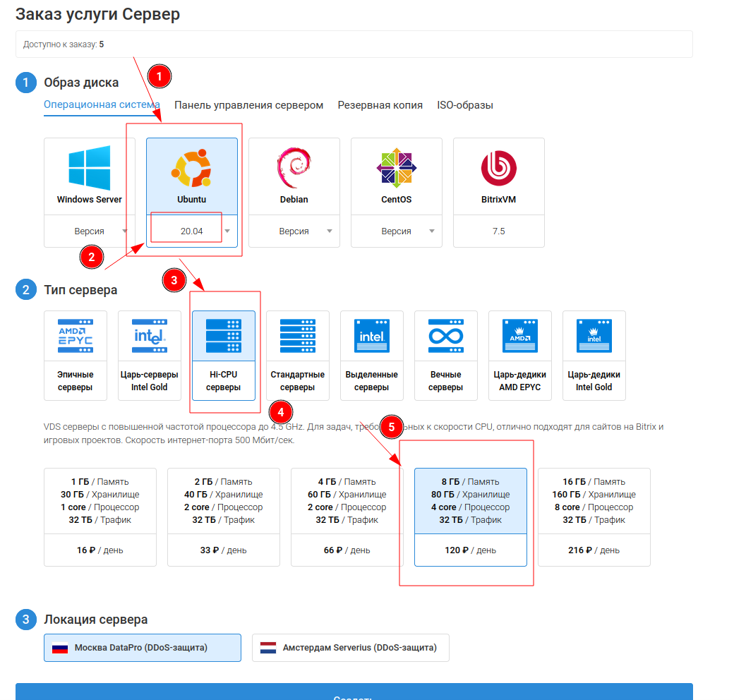Screen dimensions: 734x700
Task: Open the ISO-образы tab
Action: (x=465, y=105)
